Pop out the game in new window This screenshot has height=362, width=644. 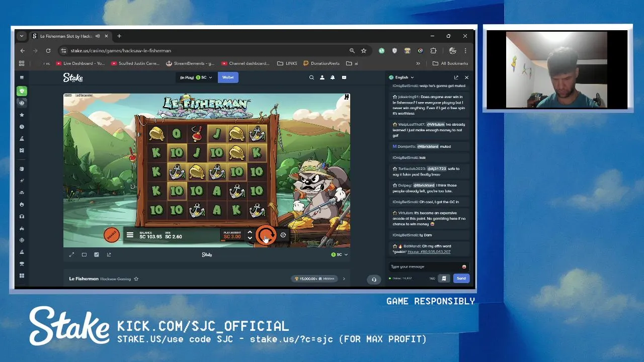[x=109, y=254]
